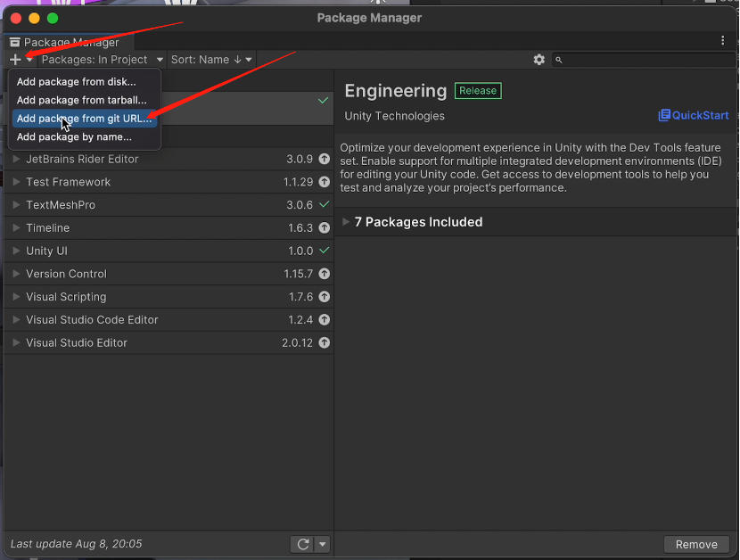Click update arrow icon for Visual Scripting
Viewport: 740px width, 560px height.
(324, 297)
